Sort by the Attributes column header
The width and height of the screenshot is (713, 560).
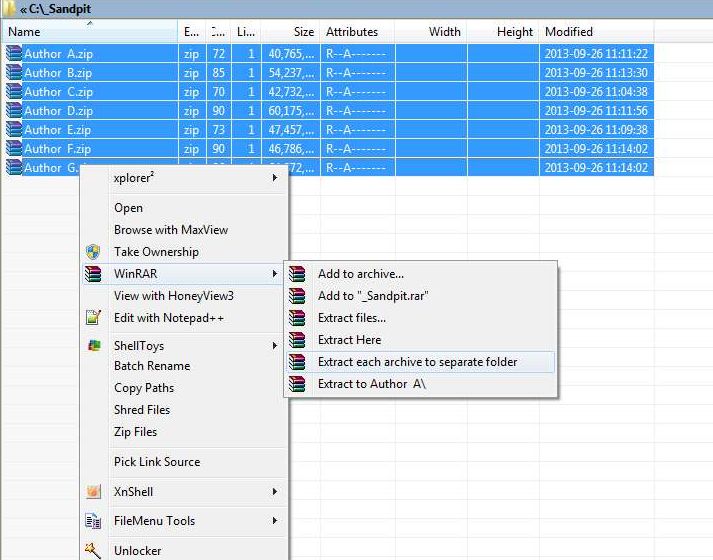point(357,32)
